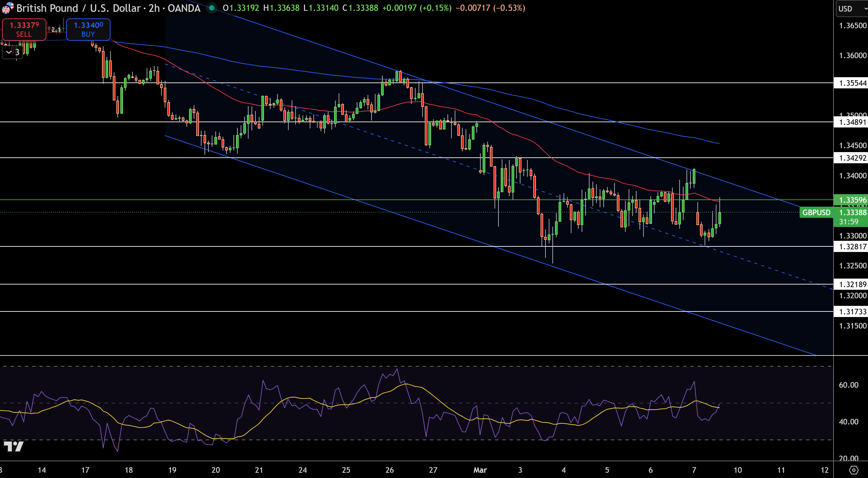Click the −0.00717 (−0.53%) change value
The width and height of the screenshot is (868, 478).
coord(490,8)
